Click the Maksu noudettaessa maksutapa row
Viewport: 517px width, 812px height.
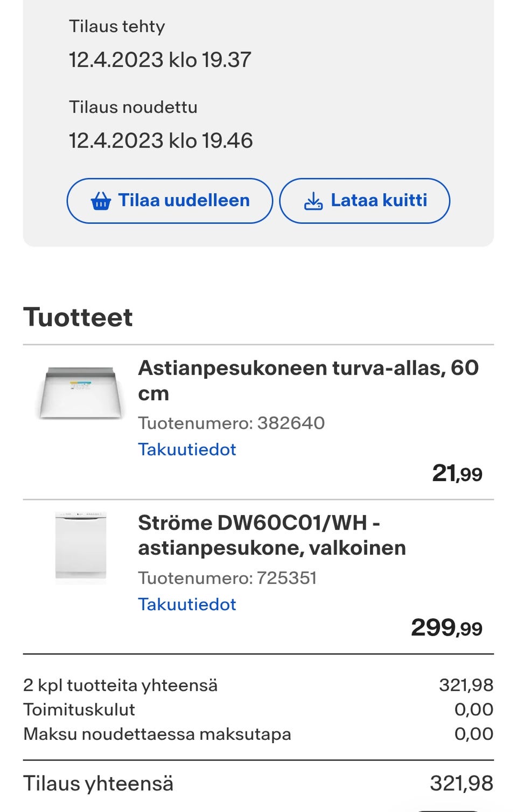coord(157,734)
